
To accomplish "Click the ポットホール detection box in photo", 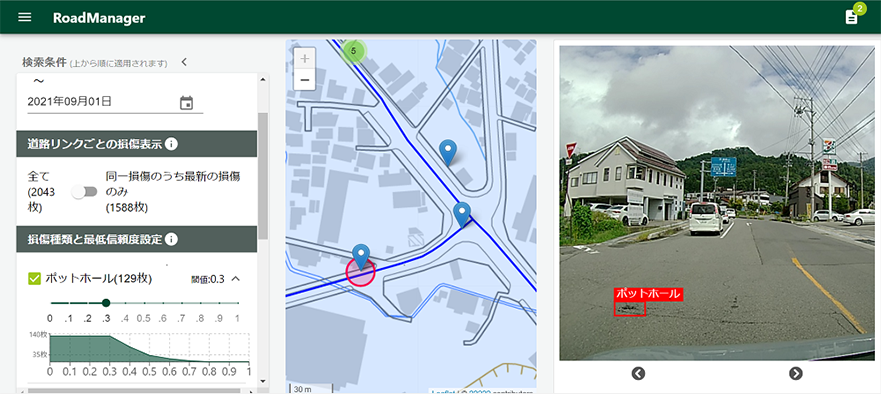I will [629, 309].
